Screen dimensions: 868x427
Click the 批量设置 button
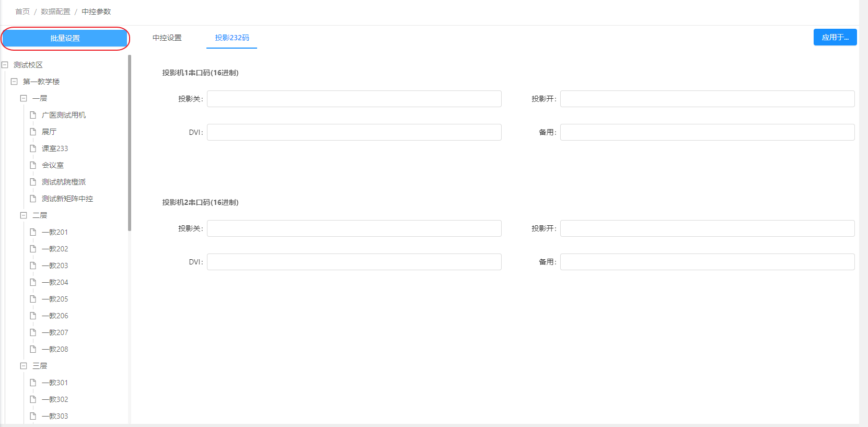coord(65,38)
